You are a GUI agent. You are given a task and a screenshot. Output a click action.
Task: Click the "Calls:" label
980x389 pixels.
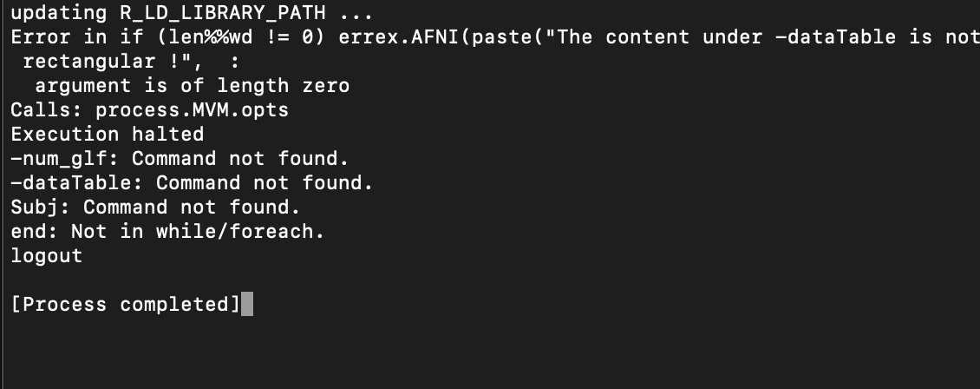[48, 110]
